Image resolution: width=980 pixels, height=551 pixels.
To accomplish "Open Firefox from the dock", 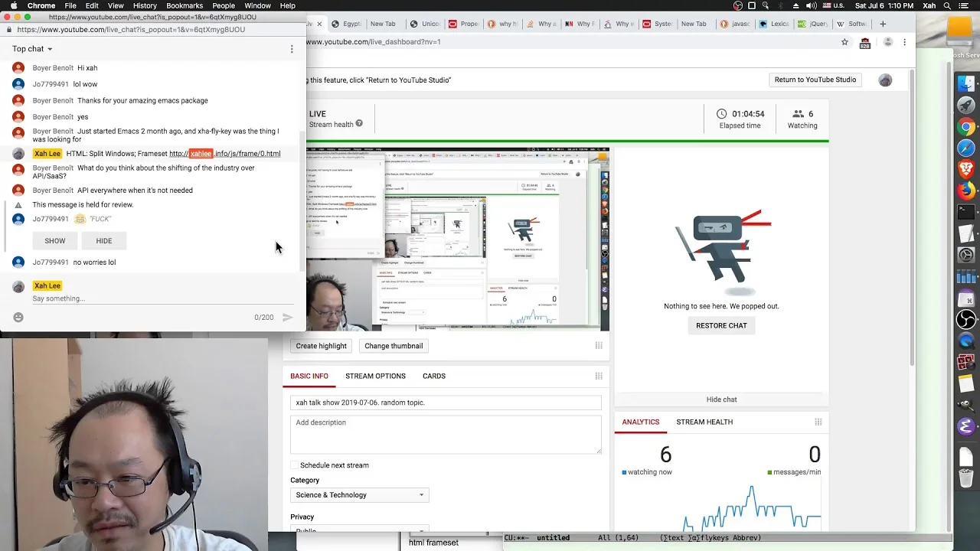I will [966, 191].
